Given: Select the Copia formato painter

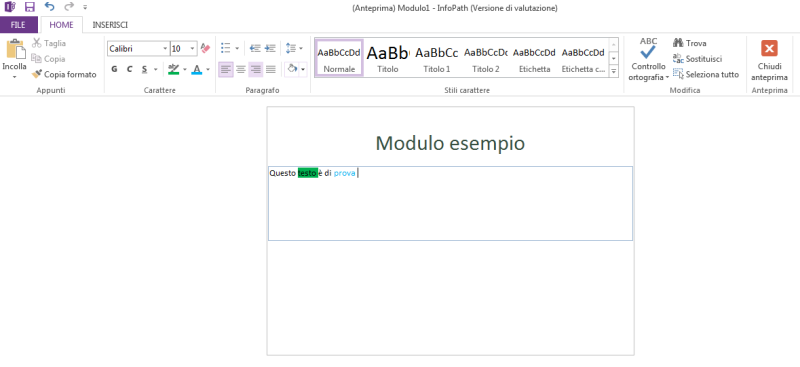Looking at the screenshot, I should (x=64, y=75).
